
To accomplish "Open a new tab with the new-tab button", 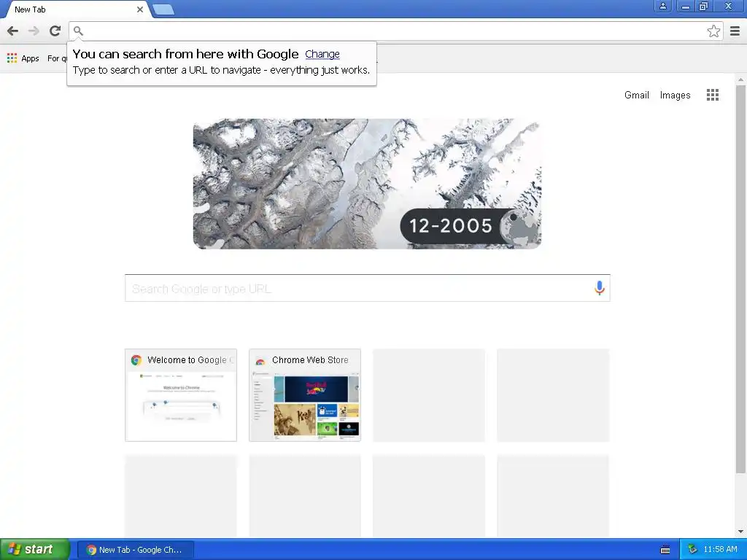I will pyautogui.click(x=163, y=9).
